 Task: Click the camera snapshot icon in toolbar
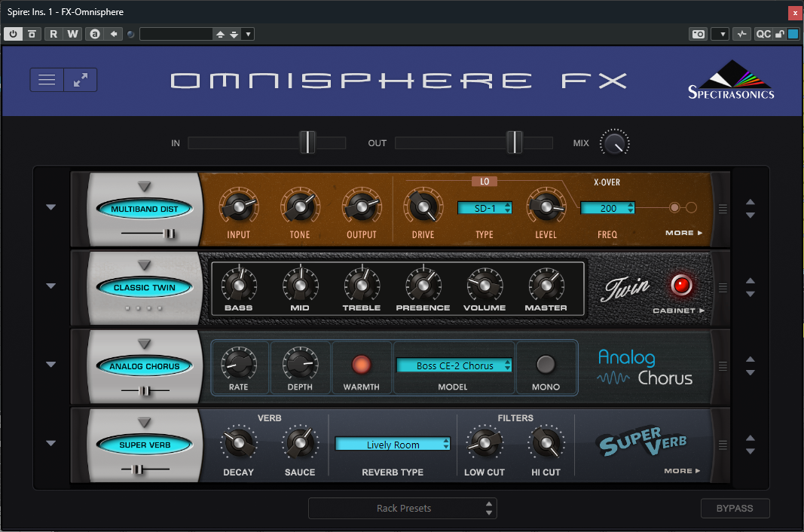[699, 34]
